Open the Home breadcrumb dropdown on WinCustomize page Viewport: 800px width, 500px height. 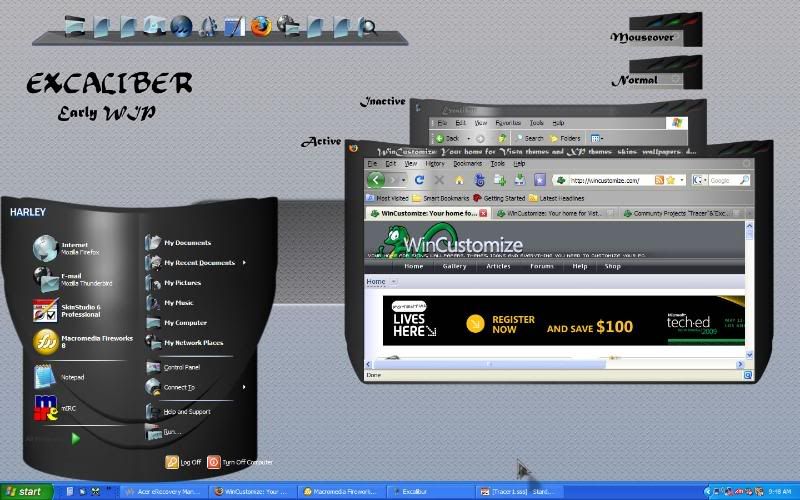[x=393, y=282]
